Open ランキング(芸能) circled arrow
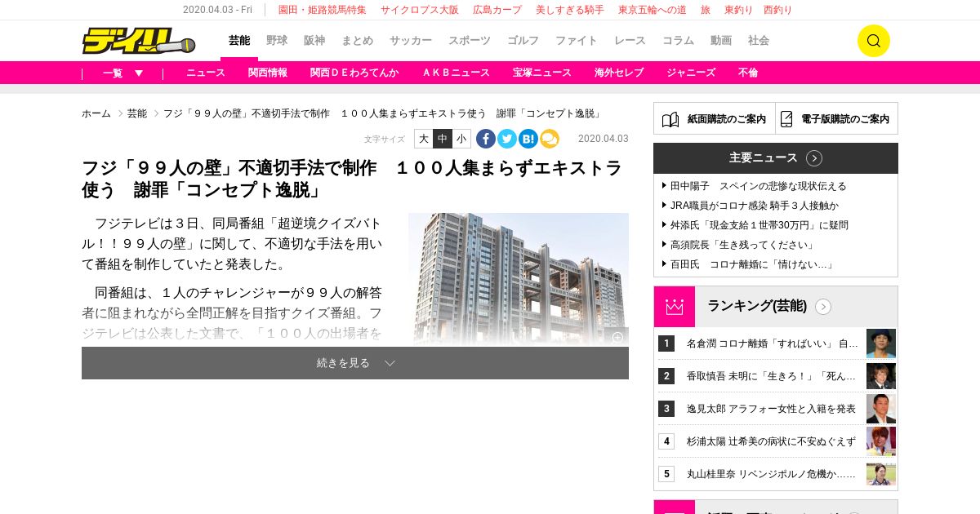 point(823,307)
